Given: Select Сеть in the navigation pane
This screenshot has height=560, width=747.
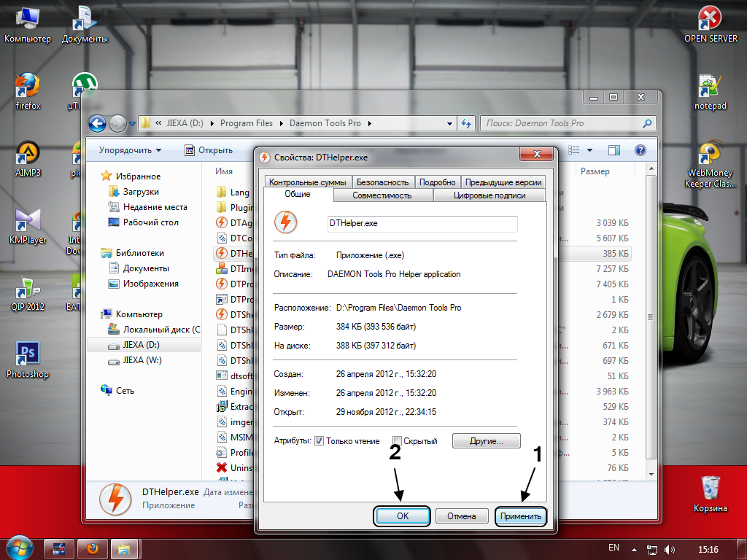Looking at the screenshot, I should tap(117, 391).
